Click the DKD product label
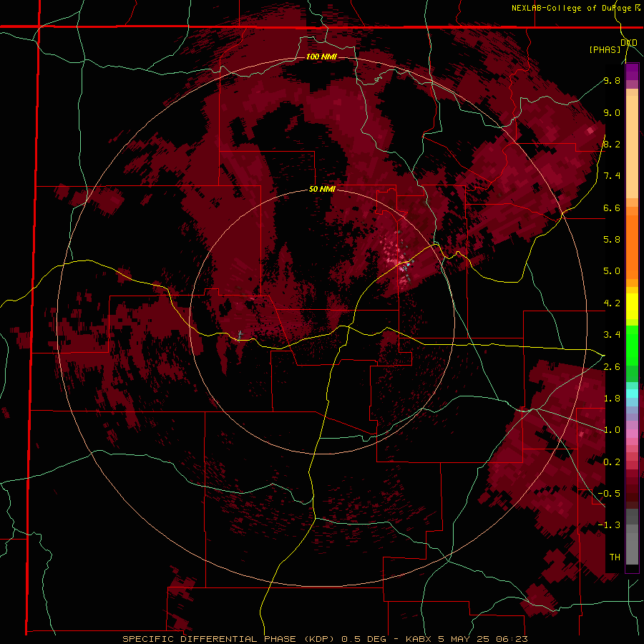644x644 pixels. click(629, 42)
